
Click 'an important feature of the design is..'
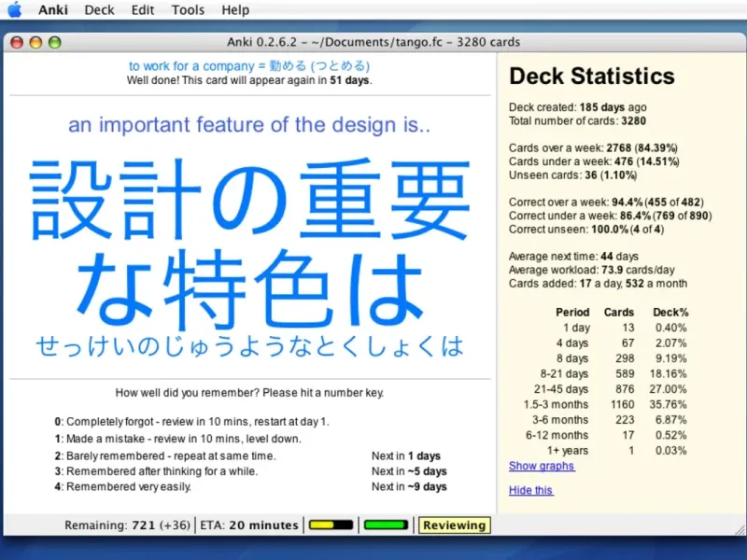(249, 125)
